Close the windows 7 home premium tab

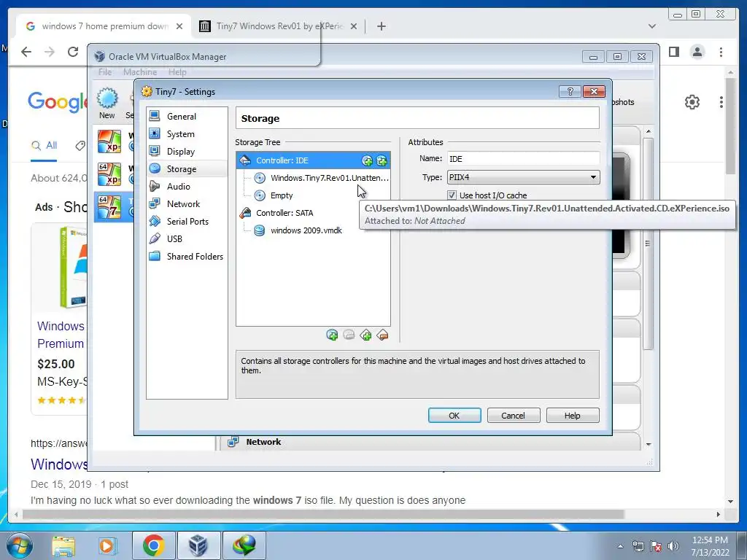click(179, 26)
